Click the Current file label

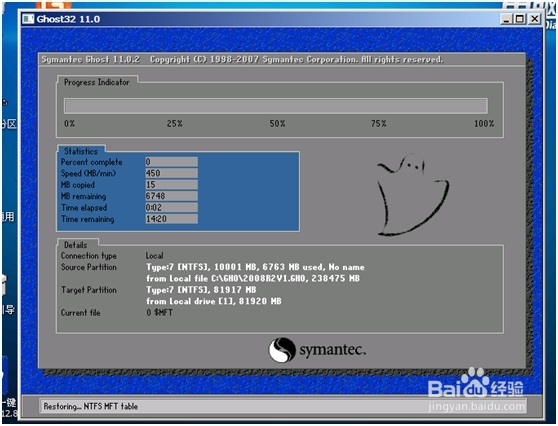pyautogui.click(x=80, y=313)
